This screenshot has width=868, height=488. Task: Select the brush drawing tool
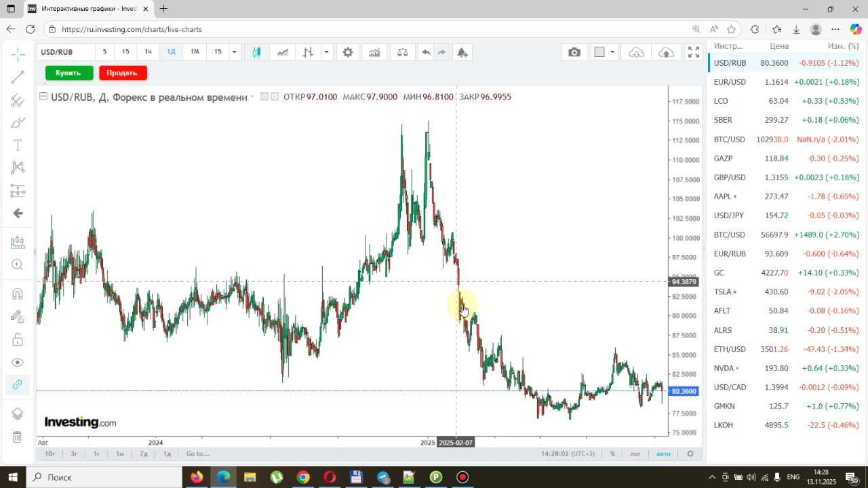(18, 123)
